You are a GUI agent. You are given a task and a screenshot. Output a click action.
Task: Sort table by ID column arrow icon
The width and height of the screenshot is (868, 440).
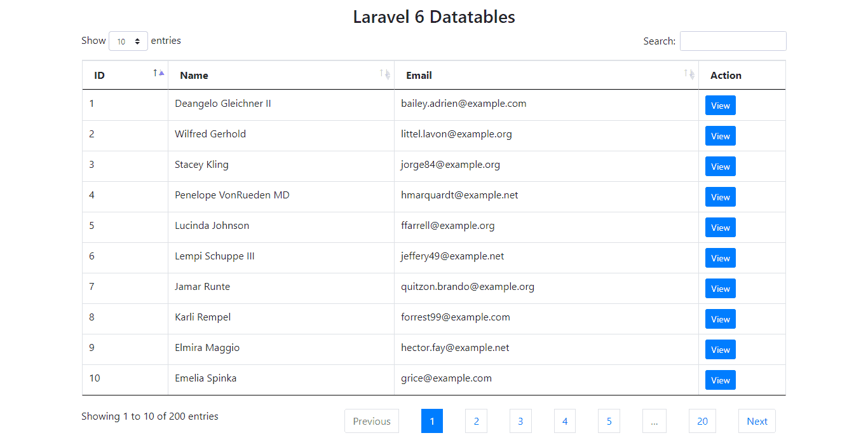tap(159, 73)
